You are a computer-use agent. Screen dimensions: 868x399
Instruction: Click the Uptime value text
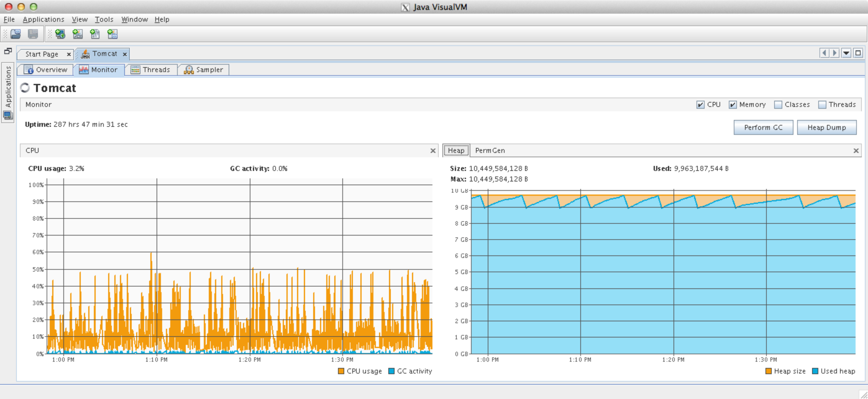(91, 124)
